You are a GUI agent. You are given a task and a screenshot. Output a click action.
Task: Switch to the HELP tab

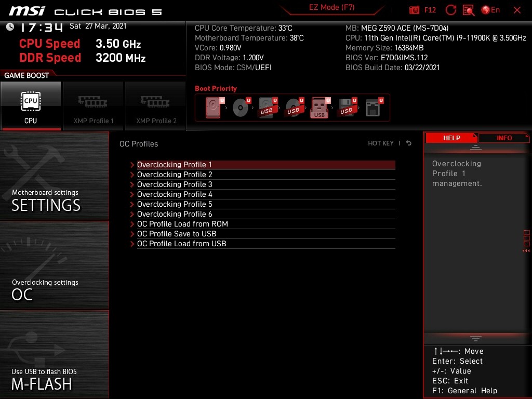(x=451, y=138)
